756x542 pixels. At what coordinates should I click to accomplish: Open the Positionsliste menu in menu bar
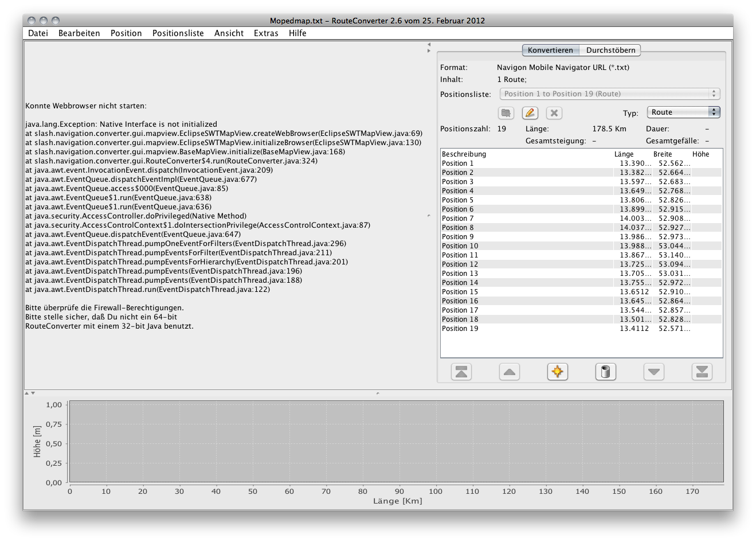pos(178,33)
